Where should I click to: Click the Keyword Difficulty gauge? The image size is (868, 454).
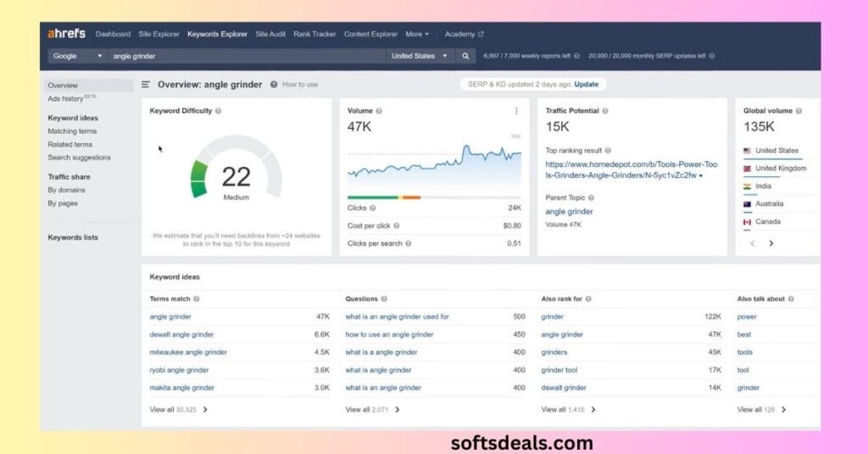tap(236, 169)
